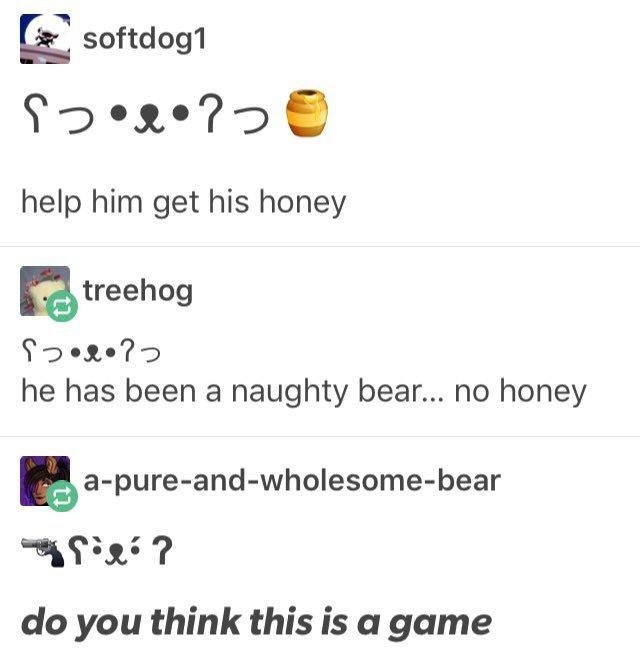
Task: Click the large bear's paw reaching toward the honey
Action: click(x=251, y=121)
